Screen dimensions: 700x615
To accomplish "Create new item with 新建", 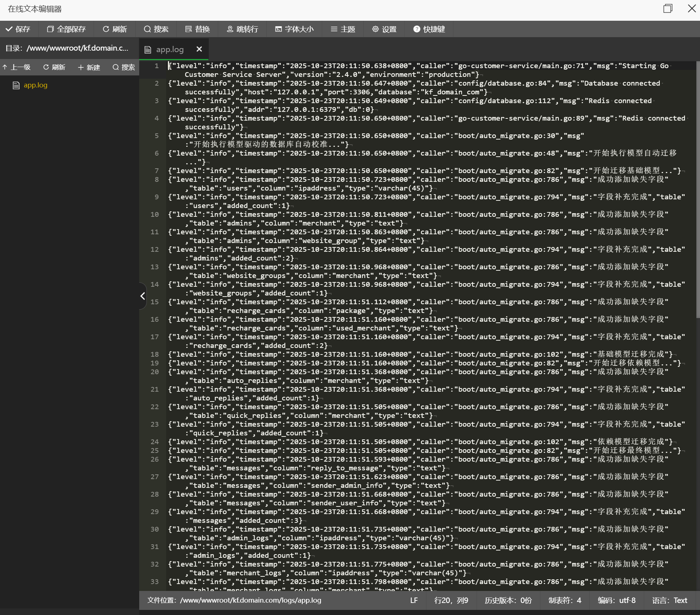I will tap(89, 67).
